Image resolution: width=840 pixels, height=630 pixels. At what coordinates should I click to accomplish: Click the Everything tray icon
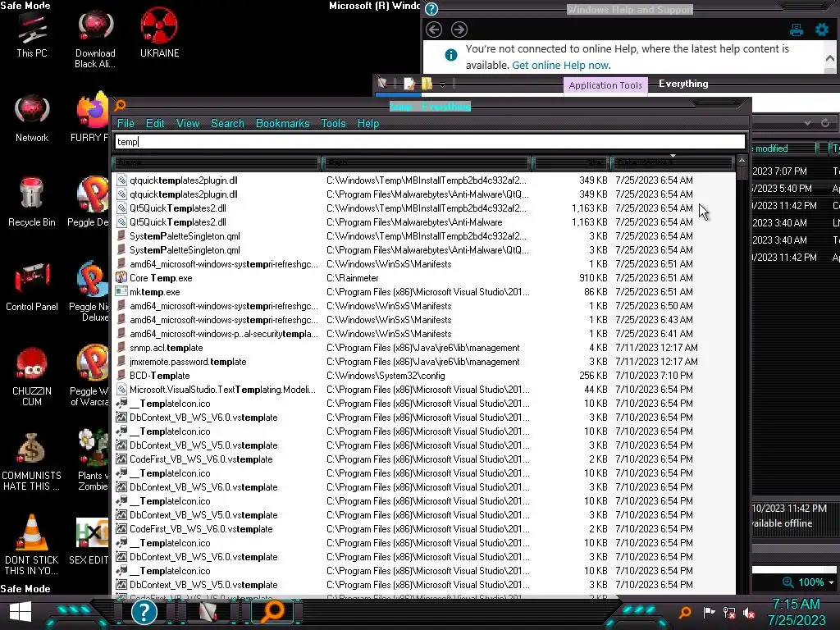click(685, 612)
